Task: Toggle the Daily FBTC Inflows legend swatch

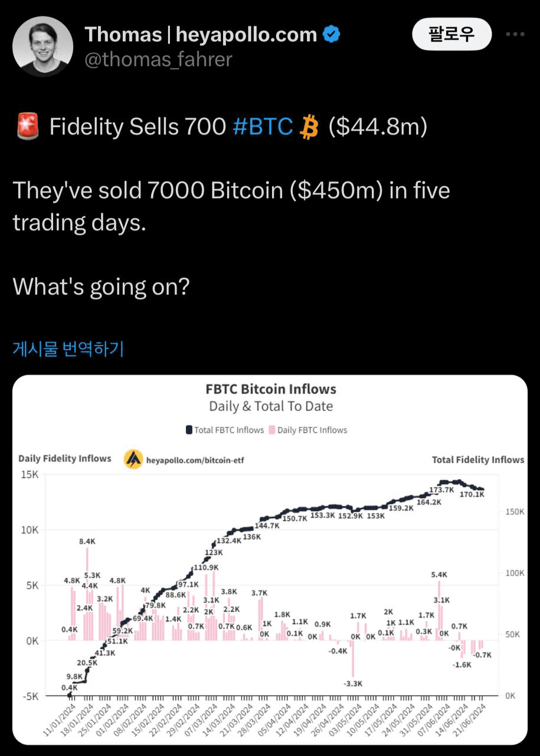Action: click(x=272, y=430)
